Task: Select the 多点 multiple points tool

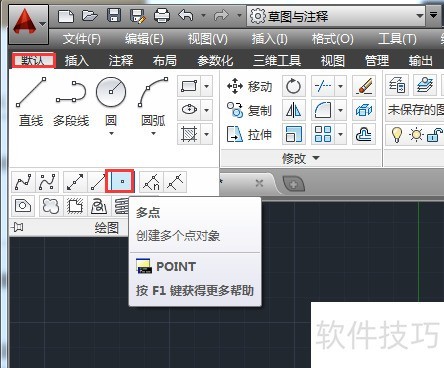Action: point(120,181)
